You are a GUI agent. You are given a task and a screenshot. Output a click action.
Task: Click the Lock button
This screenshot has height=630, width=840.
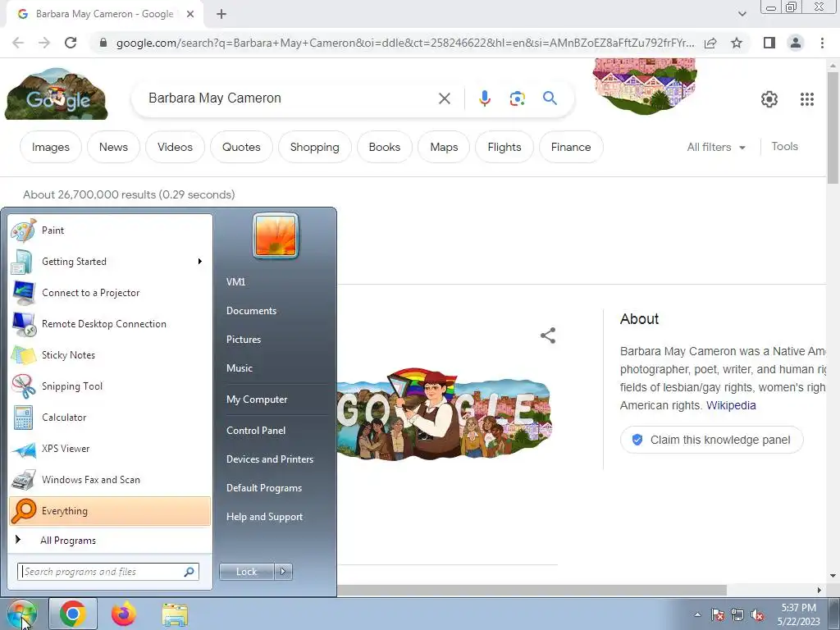click(x=246, y=572)
